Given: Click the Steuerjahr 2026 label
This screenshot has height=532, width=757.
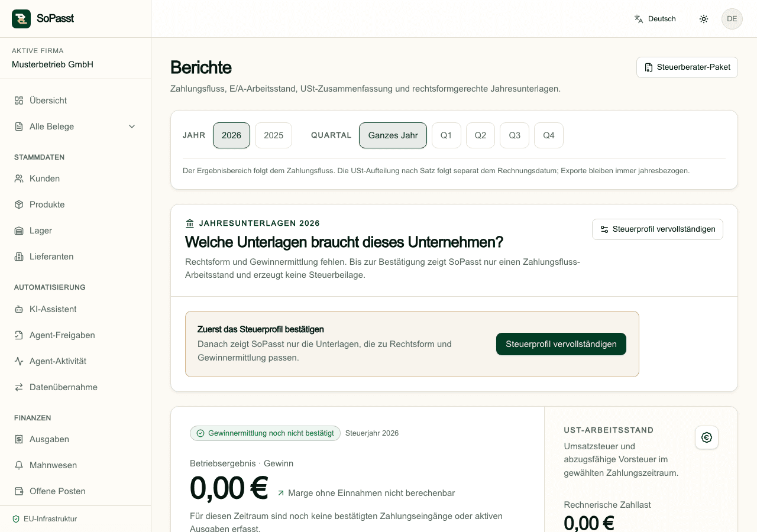Looking at the screenshot, I should pos(372,433).
